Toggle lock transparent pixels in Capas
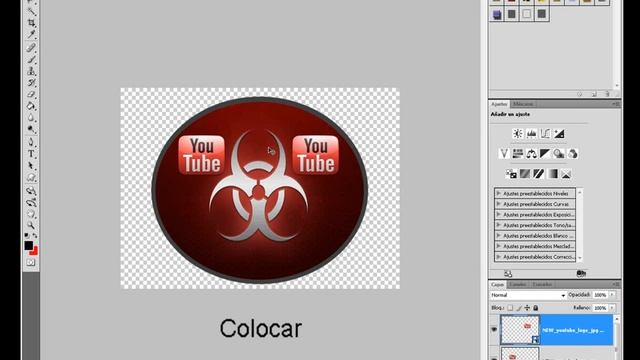The image size is (640, 360). click(x=510, y=308)
